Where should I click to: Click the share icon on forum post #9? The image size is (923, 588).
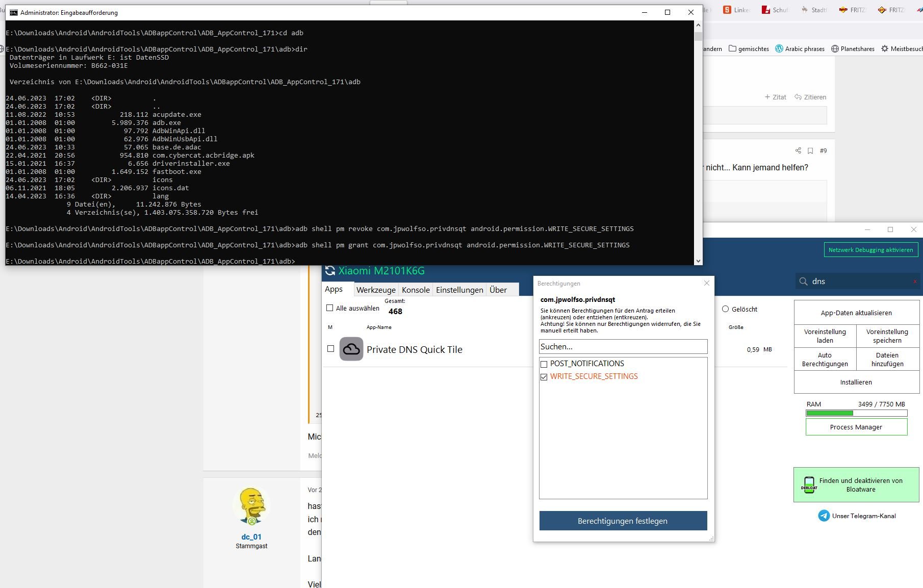point(798,150)
